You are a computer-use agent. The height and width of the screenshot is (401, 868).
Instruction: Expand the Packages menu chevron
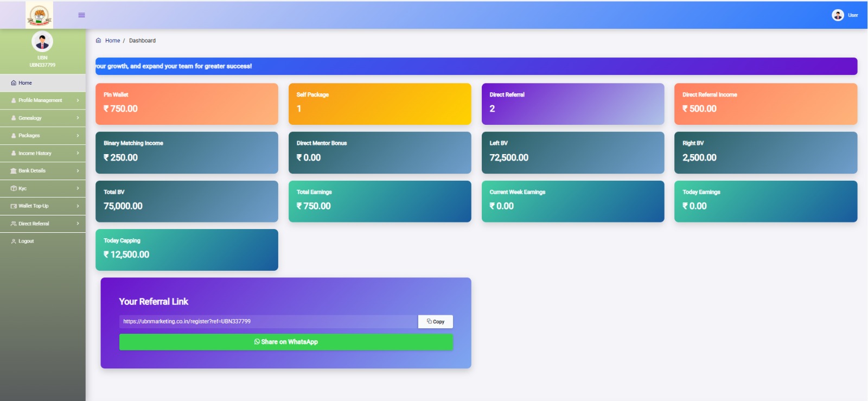(x=78, y=136)
